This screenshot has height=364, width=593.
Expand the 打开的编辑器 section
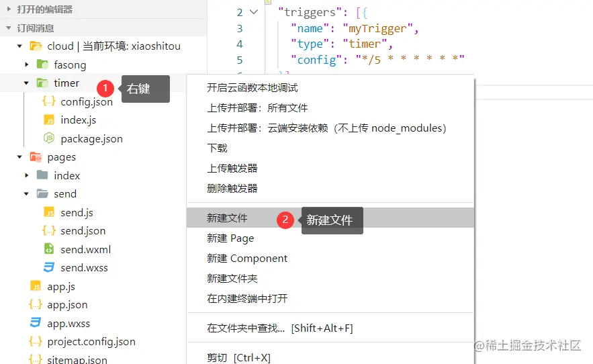[x=9, y=9]
